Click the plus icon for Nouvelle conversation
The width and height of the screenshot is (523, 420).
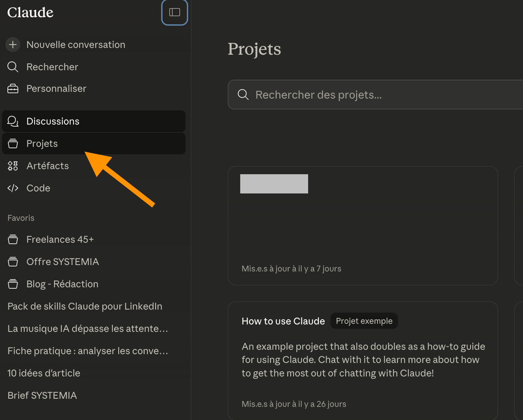point(13,45)
